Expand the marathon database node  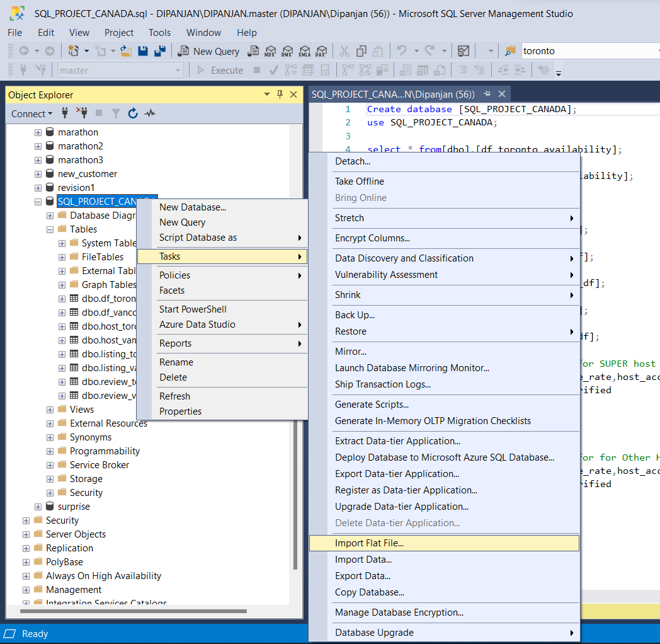tap(38, 133)
